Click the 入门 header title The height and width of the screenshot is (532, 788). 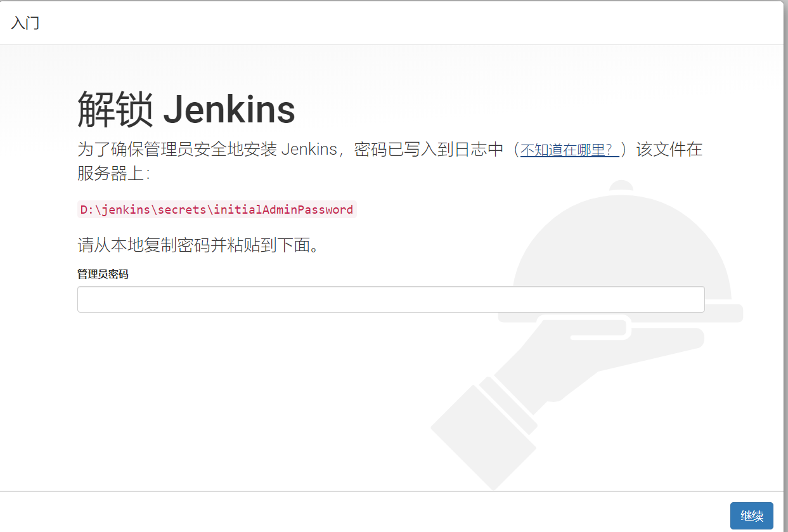(25, 23)
